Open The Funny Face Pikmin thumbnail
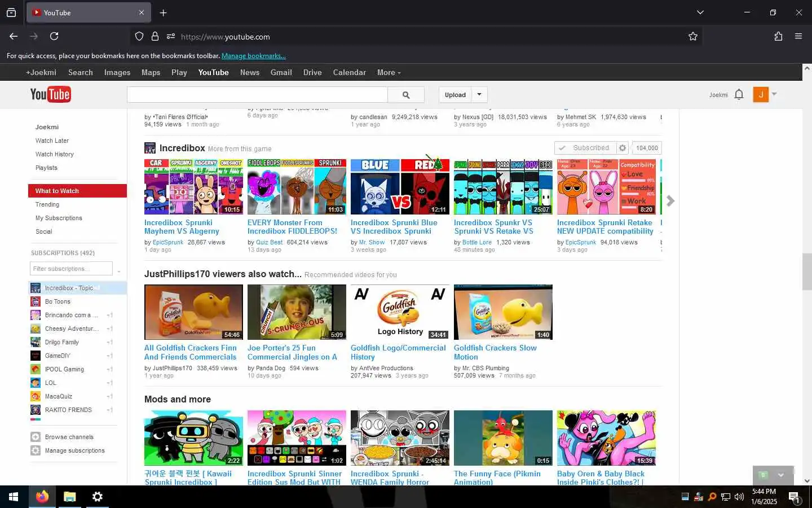This screenshot has height=508, width=812. tap(503, 438)
